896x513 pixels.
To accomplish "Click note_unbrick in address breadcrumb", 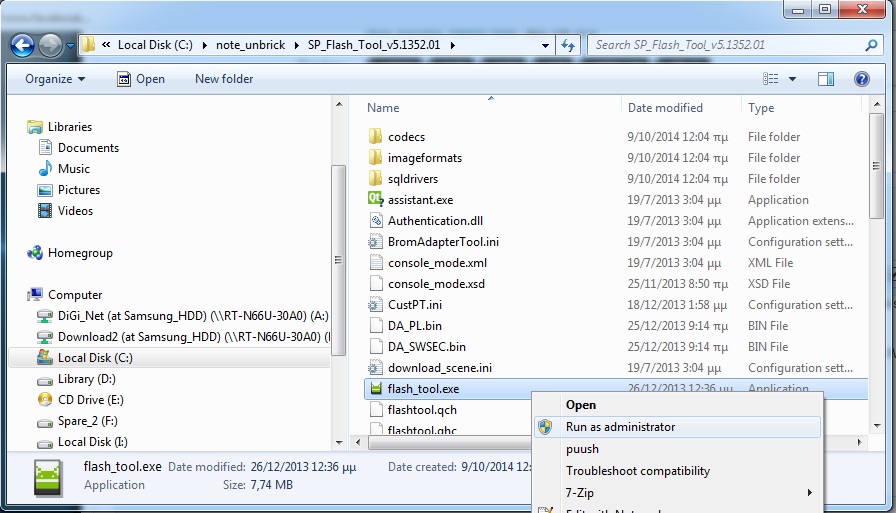I will [x=250, y=45].
